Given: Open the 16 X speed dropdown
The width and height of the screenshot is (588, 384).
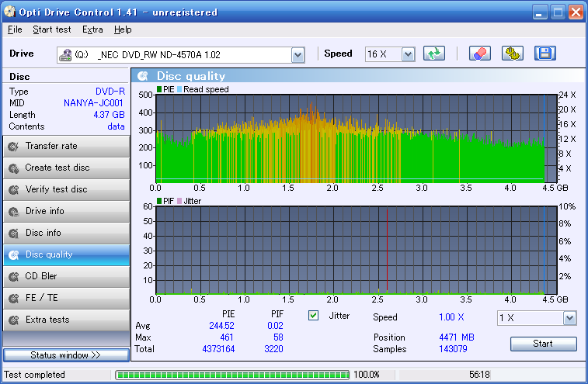Looking at the screenshot, I should tap(408, 54).
